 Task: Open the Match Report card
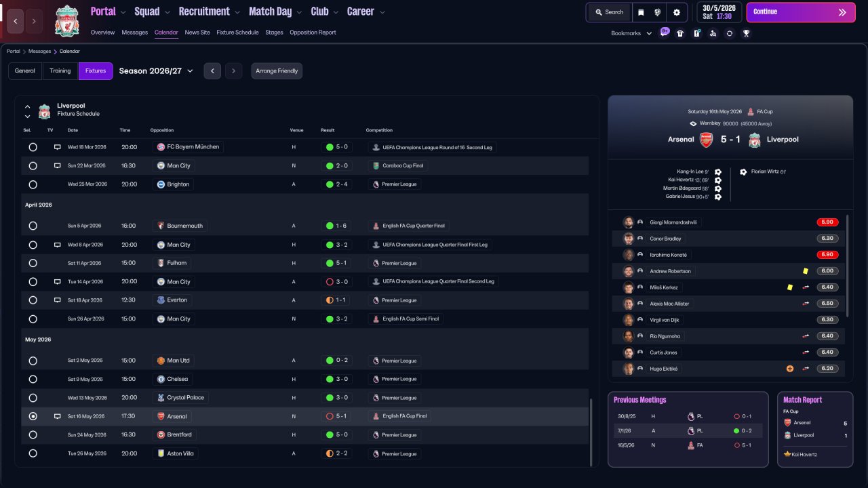coord(815,429)
